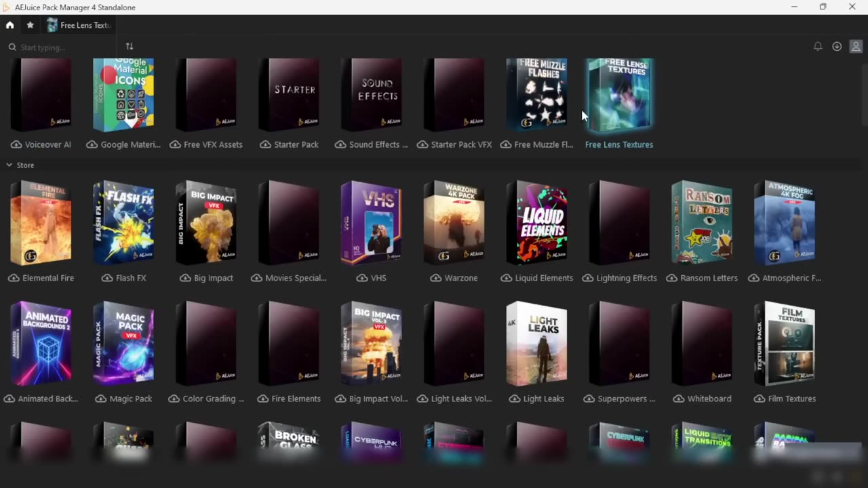Open the Movies Special pack box

[x=288, y=222]
